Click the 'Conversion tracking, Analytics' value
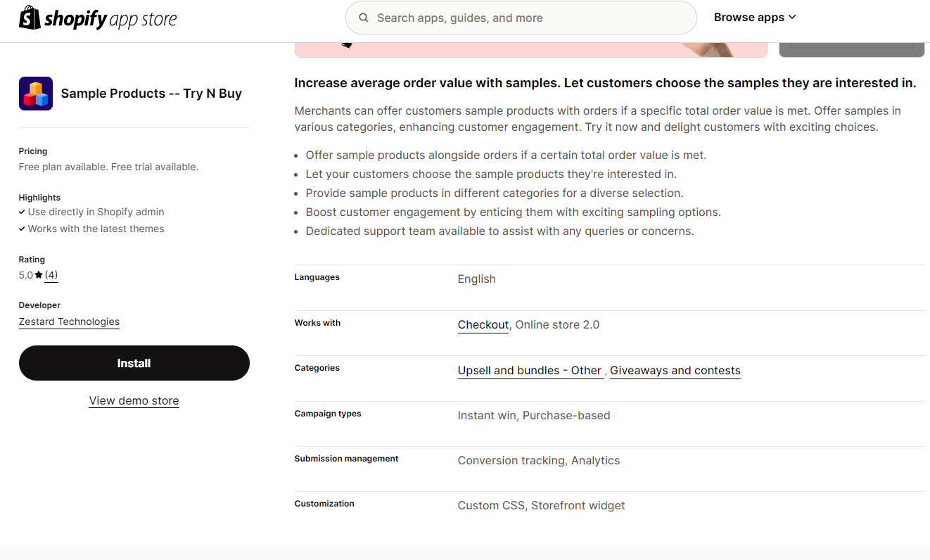 pos(539,461)
